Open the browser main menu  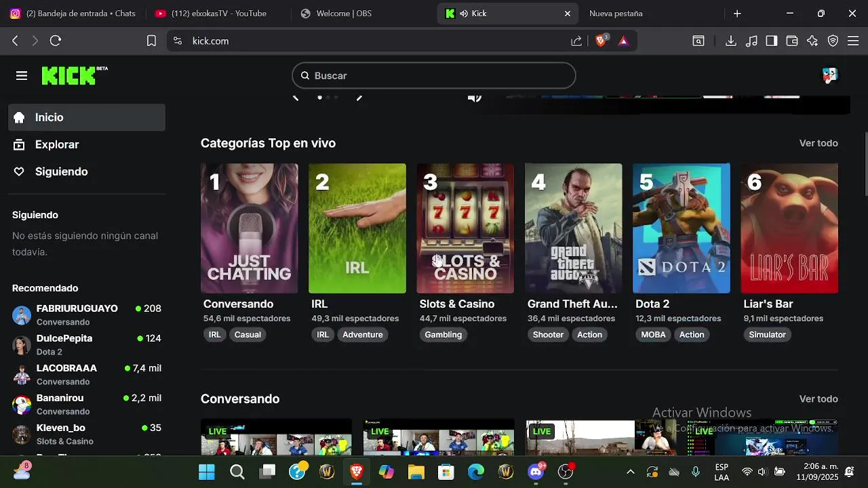click(853, 41)
